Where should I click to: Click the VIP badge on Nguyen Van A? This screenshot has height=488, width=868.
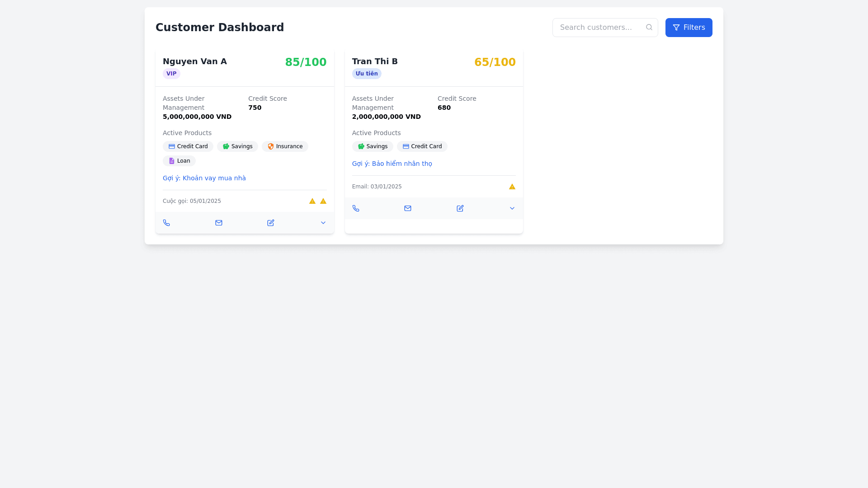(x=171, y=74)
